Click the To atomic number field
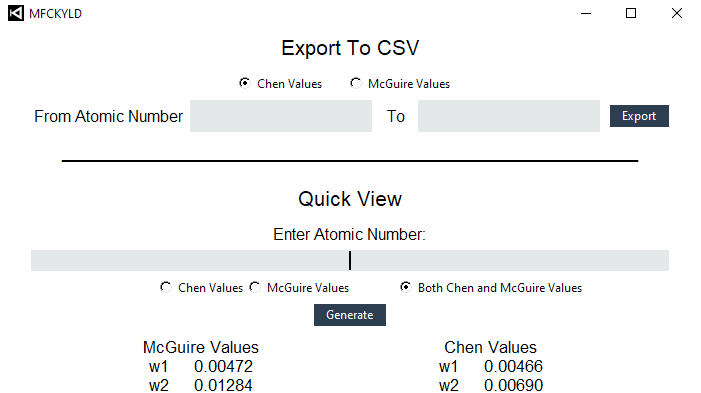Image resolution: width=701 pixels, height=393 pixels. (509, 116)
